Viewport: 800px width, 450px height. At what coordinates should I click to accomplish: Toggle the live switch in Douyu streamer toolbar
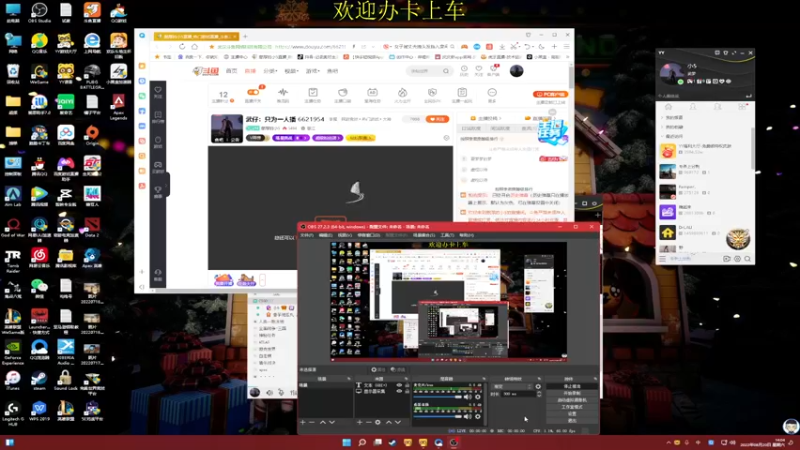pos(253,92)
